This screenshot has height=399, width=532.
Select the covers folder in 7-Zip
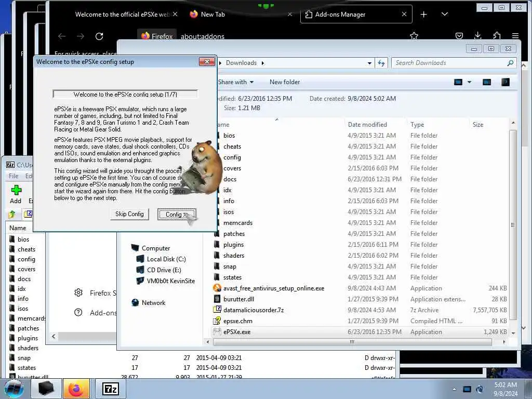tap(26, 269)
